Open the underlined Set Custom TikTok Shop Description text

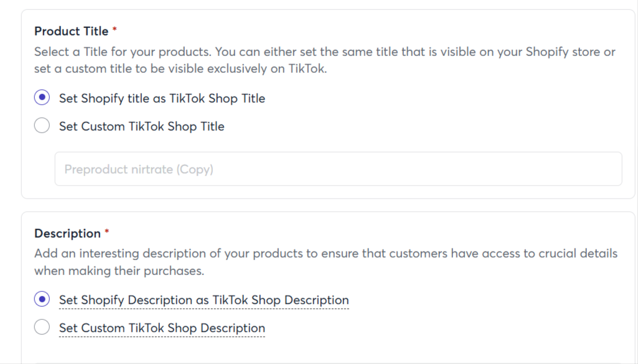click(162, 328)
